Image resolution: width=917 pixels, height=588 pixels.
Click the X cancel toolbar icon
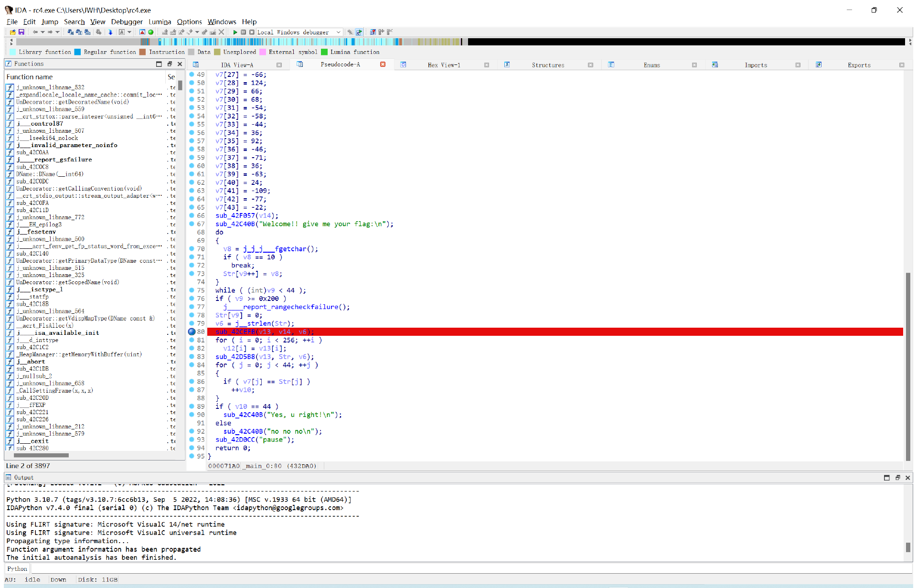click(x=221, y=32)
